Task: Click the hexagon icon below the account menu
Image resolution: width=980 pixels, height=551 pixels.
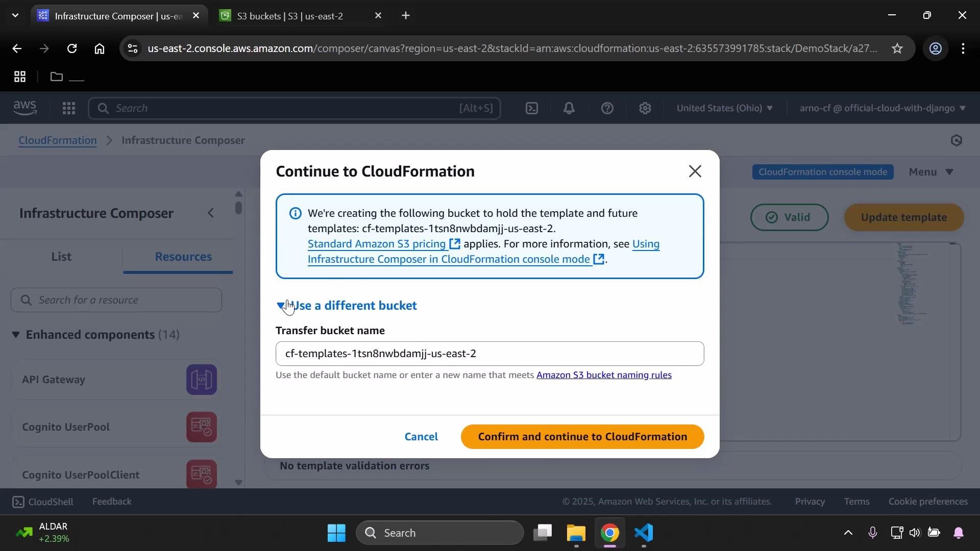Action: [x=957, y=140]
